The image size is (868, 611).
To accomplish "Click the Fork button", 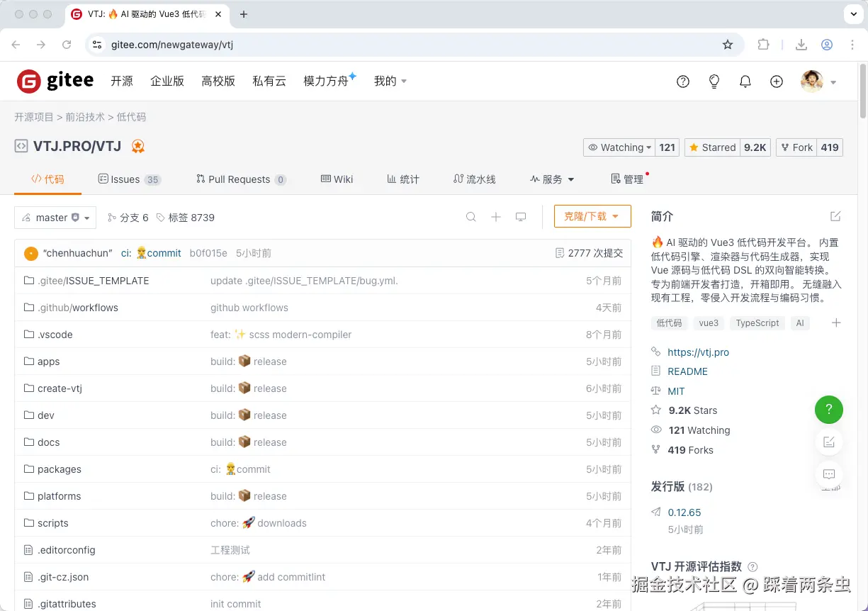I will coord(796,147).
